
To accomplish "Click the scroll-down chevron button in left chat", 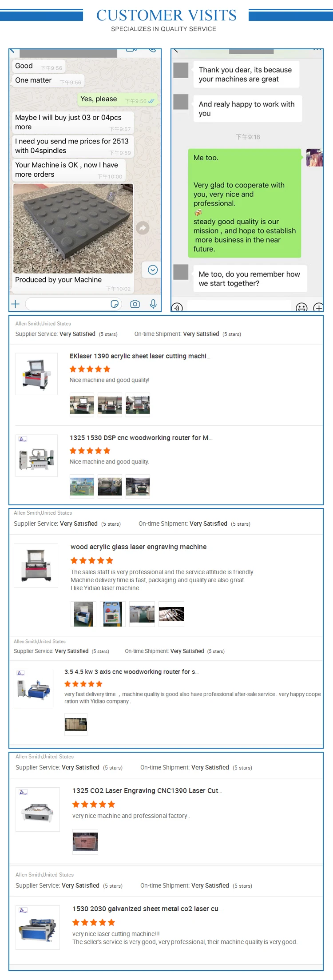I will coord(153,270).
